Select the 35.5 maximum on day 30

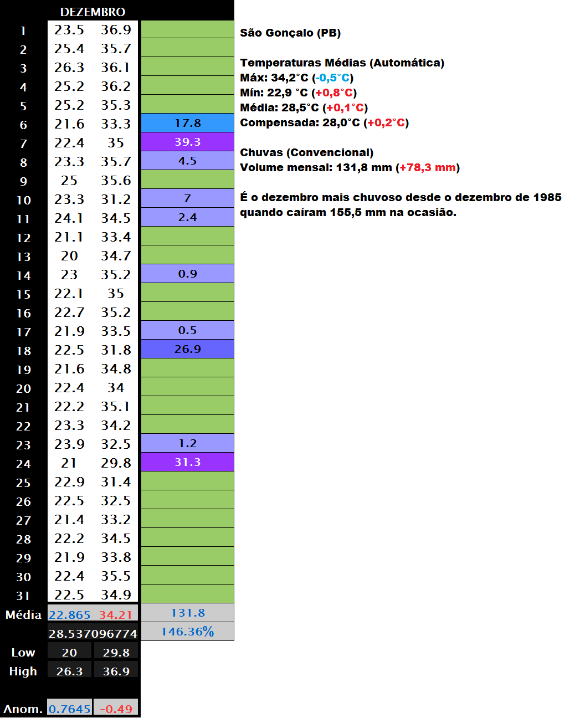coord(116,576)
